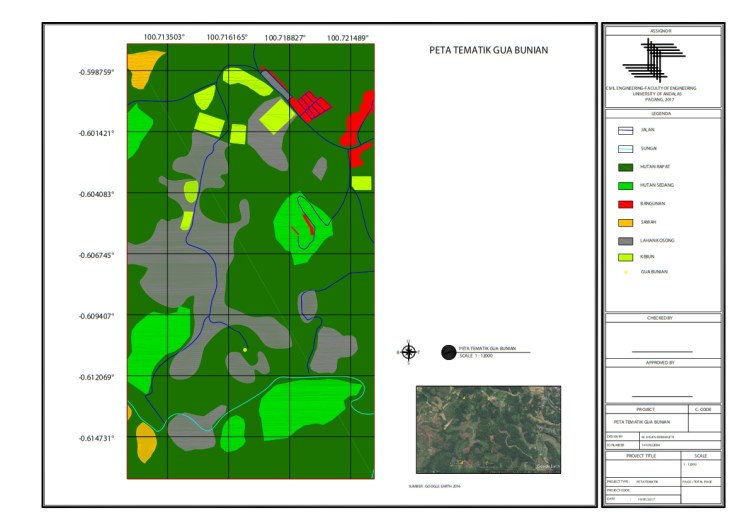Select the orange Sawah legend swatch

(624, 221)
